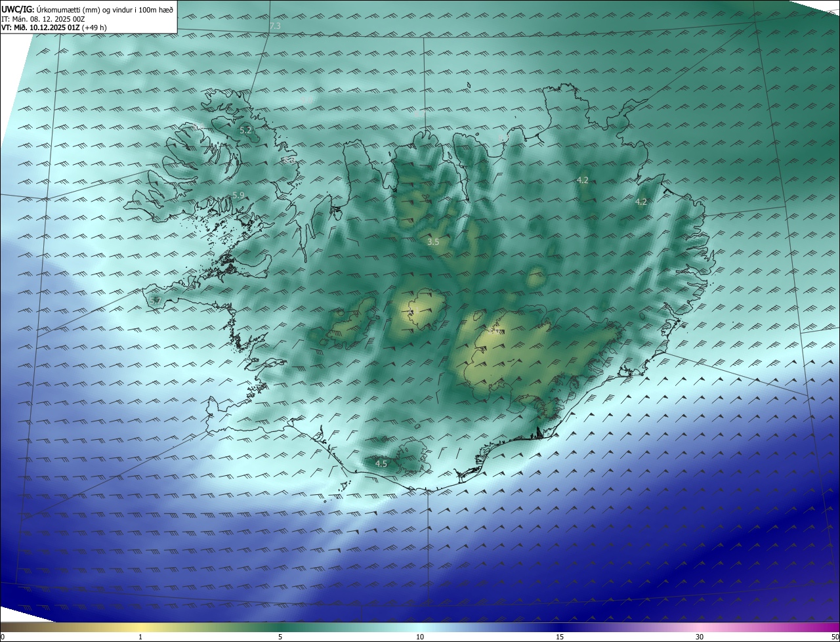Select the 'IT: Mán. 08. 12. 2025 00Z' line

[43, 19]
